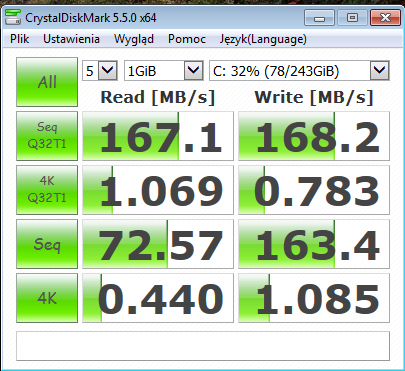
Task: Click the 4K read result 0.440
Action: point(158,298)
